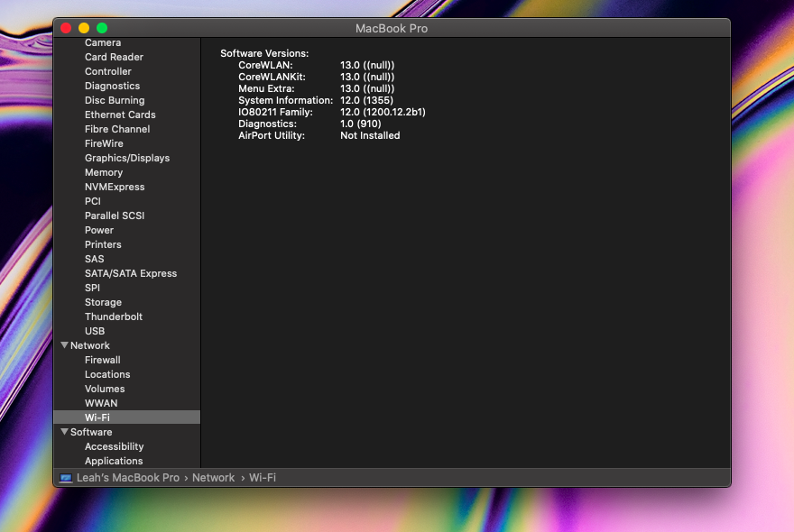Click the Menu Extra: label
Viewport: 794px width, 532px height.
click(x=266, y=88)
